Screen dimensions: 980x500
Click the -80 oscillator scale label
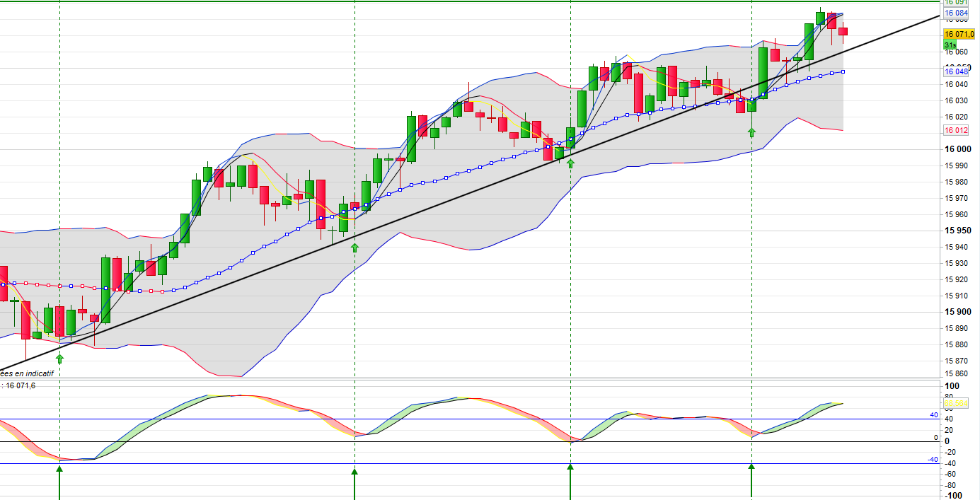click(952, 485)
